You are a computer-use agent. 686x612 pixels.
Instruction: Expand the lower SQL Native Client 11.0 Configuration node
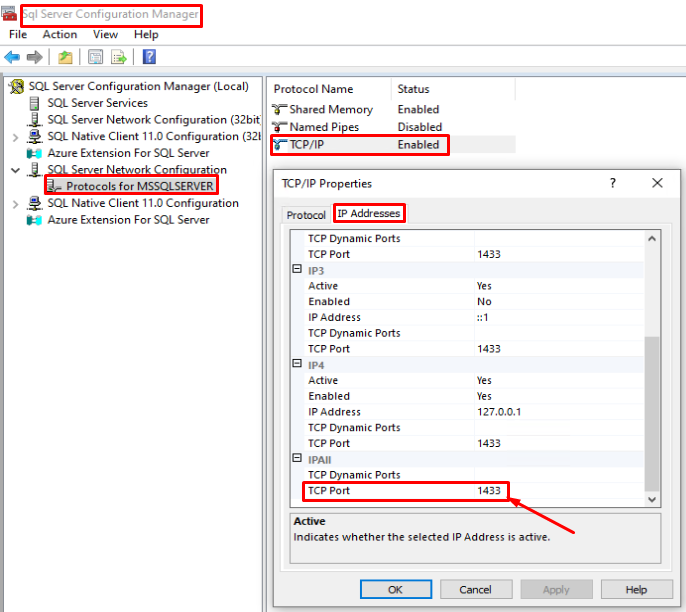16,204
